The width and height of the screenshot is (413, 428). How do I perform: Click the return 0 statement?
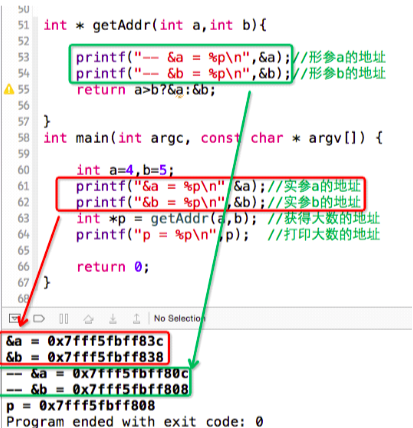point(113,267)
